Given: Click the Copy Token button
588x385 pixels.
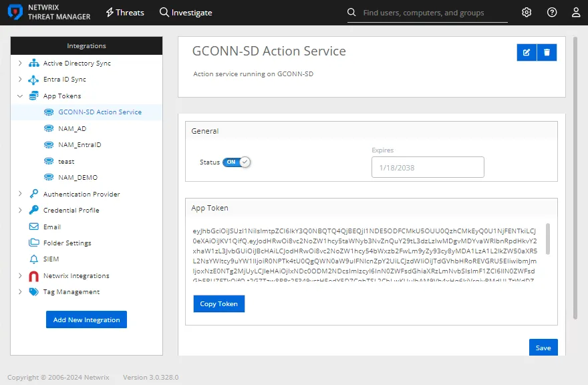Looking at the screenshot, I should pyautogui.click(x=219, y=304).
